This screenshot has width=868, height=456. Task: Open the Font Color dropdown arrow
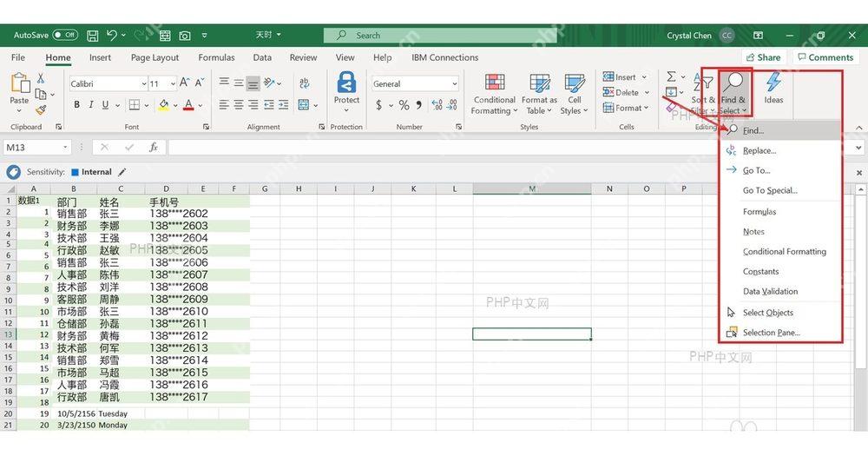coord(200,105)
